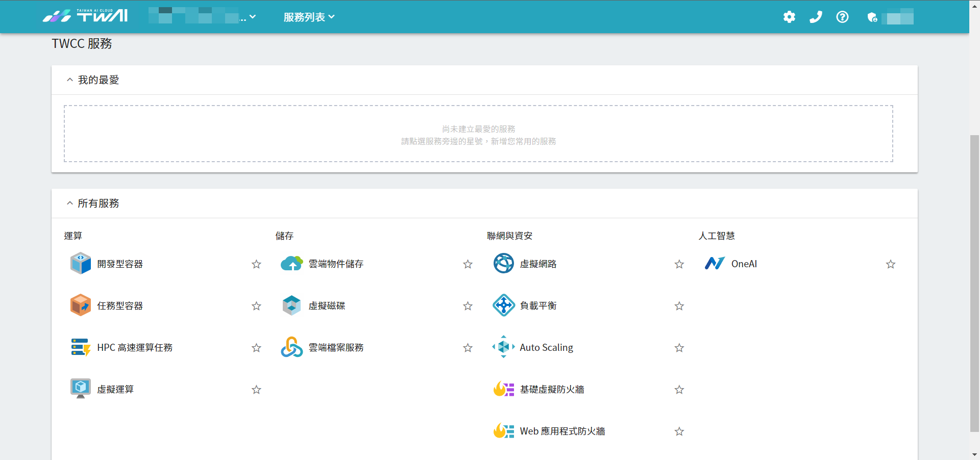Viewport: 980px width, 460px height.
Task: Toggle the star next to 虛擬磁碟
Action: point(468,306)
